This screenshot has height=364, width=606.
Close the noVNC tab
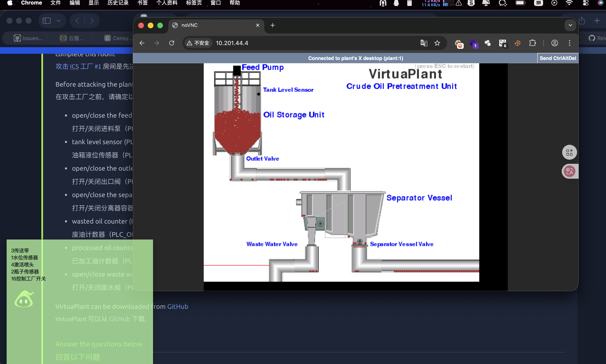click(x=257, y=25)
